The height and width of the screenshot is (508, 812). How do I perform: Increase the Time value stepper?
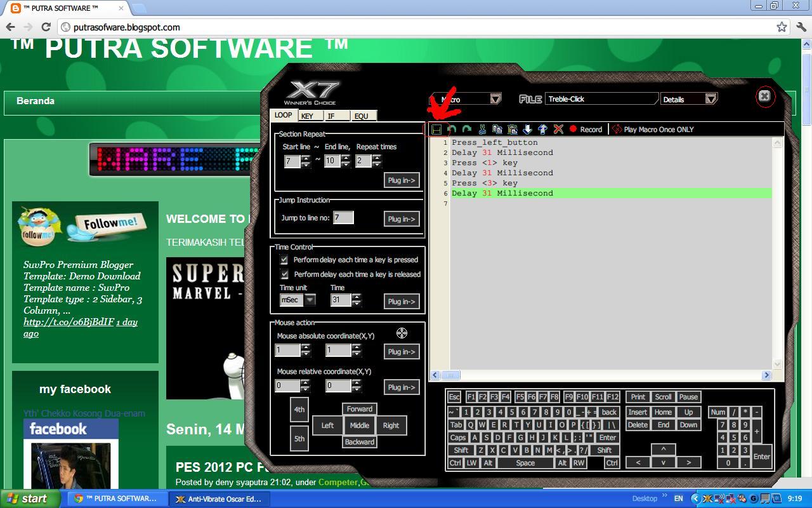(357, 297)
